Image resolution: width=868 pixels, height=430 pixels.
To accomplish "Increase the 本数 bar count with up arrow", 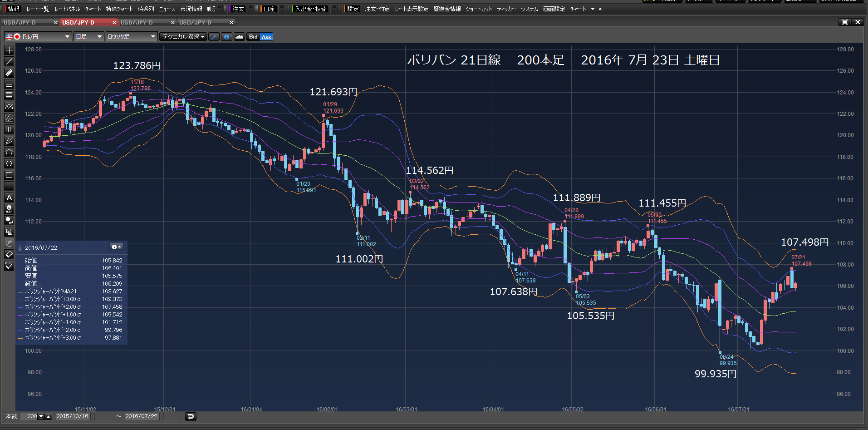I will [49, 416].
